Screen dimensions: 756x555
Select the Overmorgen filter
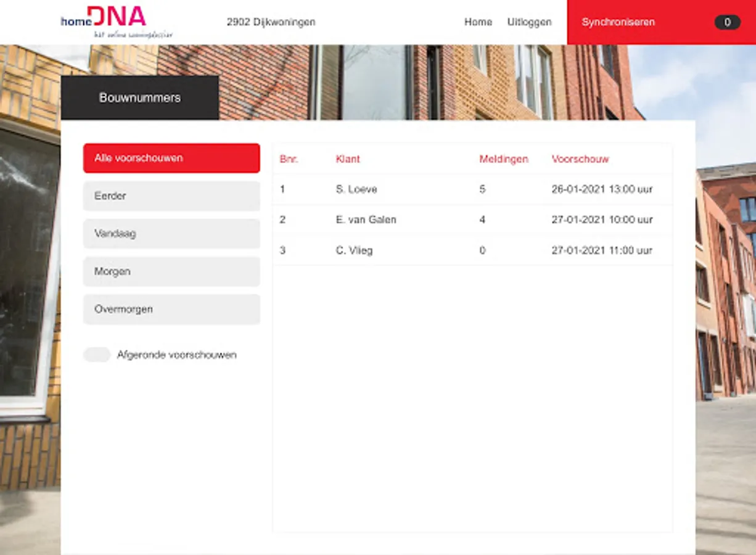[171, 309]
